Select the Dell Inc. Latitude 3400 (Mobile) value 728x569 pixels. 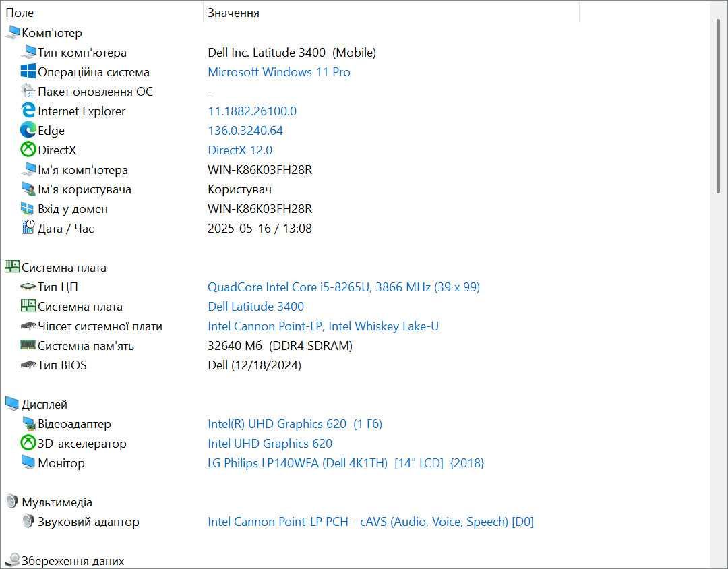pyautogui.click(x=292, y=53)
